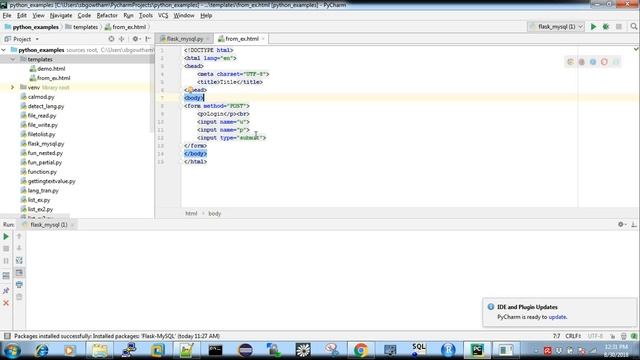
Task: Select calmod.py in the project tree
Action: 41,97
